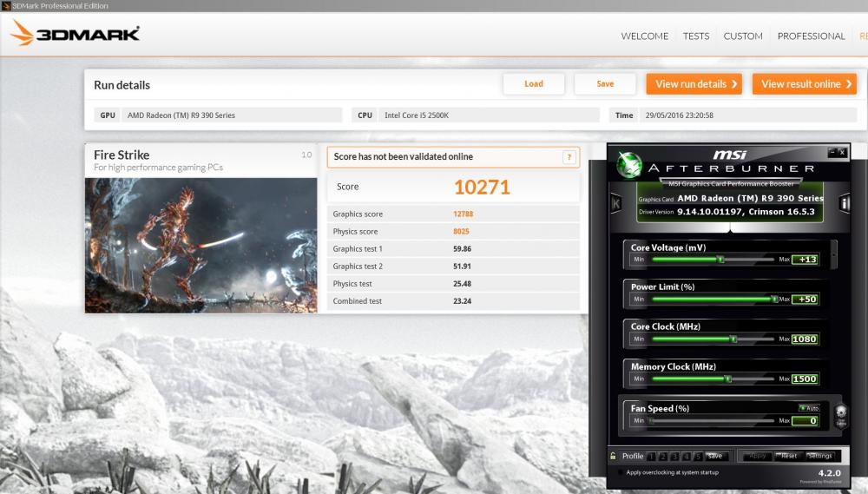This screenshot has width=868, height=494.
Task: Expand the Core Voltage side arrow
Action: [x=835, y=254]
